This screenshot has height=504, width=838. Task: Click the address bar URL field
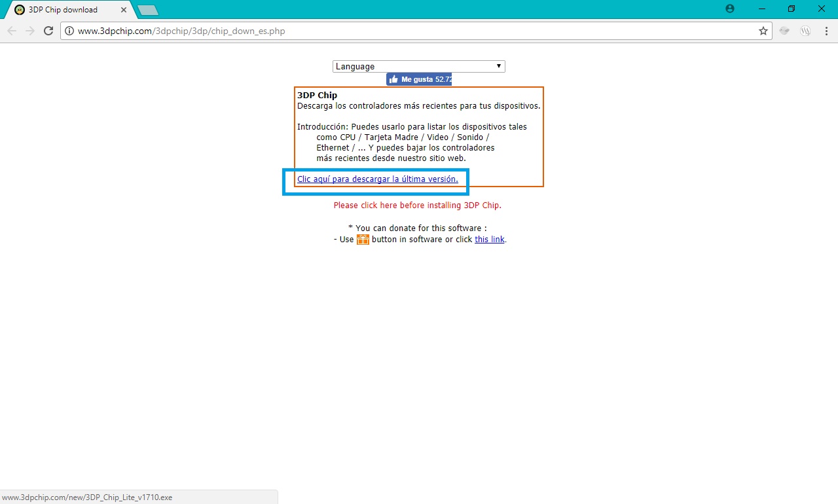point(416,31)
